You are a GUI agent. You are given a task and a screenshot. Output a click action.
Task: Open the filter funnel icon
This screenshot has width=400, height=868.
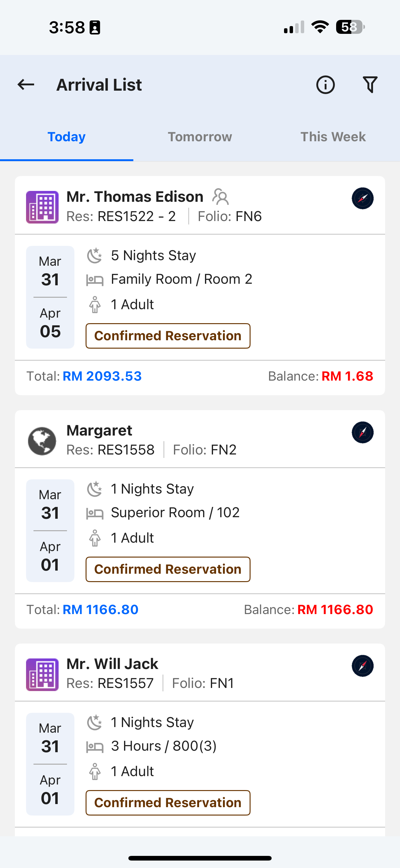click(x=370, y=84)
